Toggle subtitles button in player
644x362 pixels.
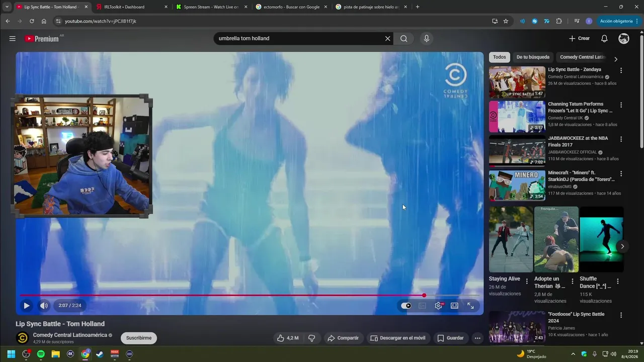[x=422, y=306]
